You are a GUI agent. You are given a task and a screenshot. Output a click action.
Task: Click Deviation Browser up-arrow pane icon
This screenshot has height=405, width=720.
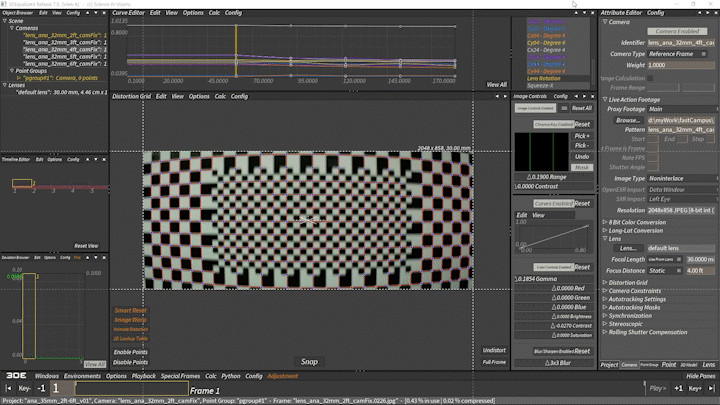(88, 258)
